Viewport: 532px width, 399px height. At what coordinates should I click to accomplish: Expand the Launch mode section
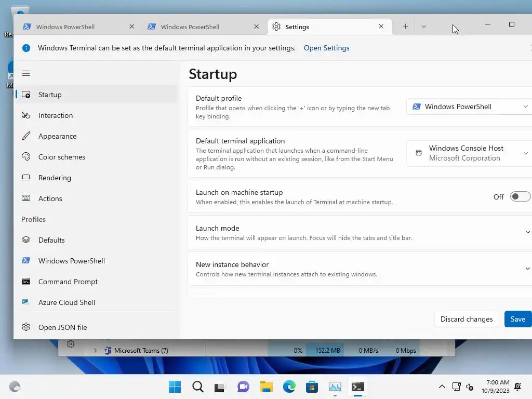click(528, 232)
